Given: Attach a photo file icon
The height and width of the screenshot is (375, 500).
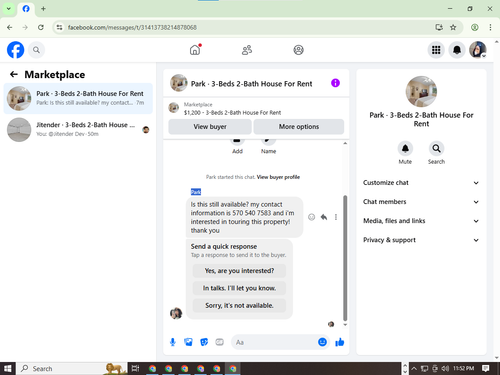Looking at the screenshot, I should [188, 342].
